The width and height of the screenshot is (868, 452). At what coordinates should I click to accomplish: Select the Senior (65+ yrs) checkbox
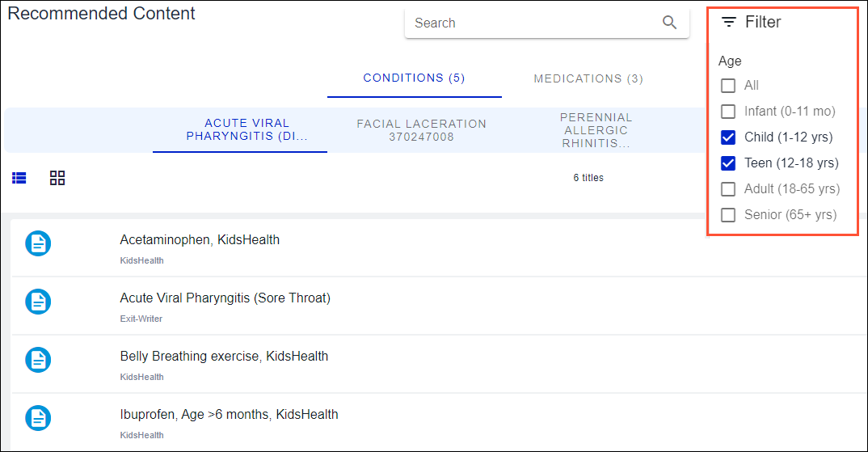point(728,215)
